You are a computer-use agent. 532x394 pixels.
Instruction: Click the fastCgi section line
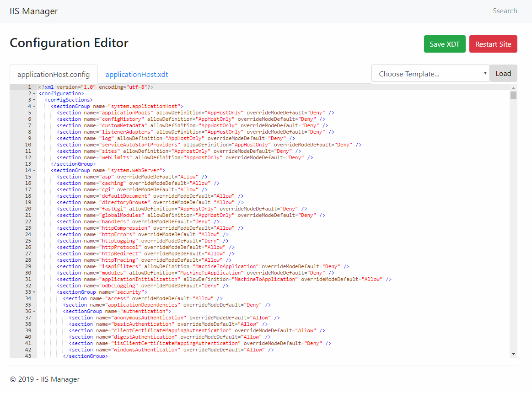pos(182,209)
